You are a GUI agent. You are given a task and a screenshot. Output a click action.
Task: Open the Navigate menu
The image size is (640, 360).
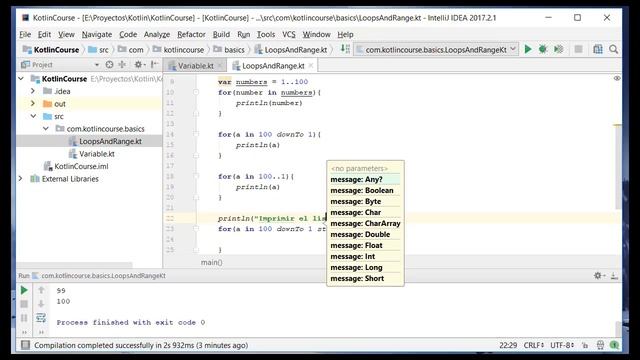click(x=97, y=35)
